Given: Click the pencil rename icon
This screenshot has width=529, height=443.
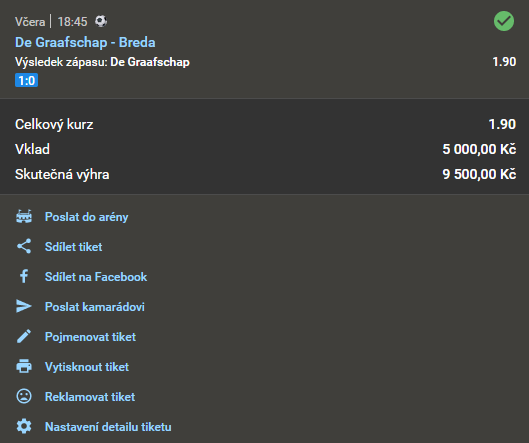Looking at the screenshot, I should point(24,336).
